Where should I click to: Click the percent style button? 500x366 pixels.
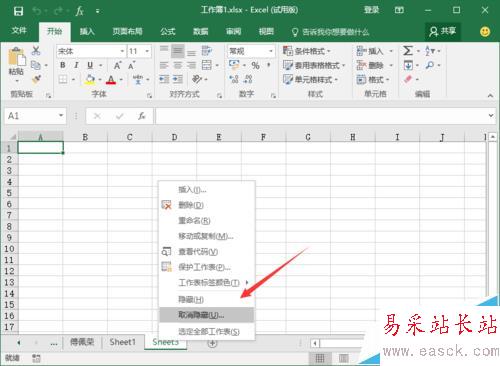(255, 65)
